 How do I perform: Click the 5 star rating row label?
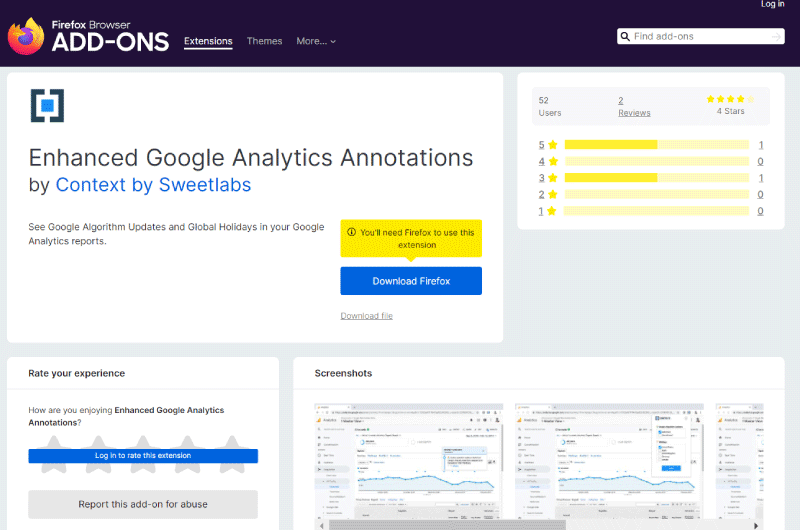coord(548,145)
